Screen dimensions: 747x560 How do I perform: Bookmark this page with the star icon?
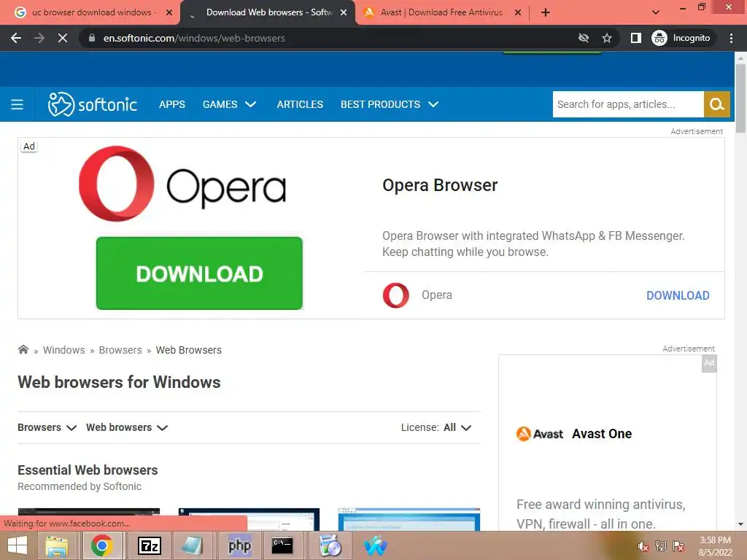[606, 38]
